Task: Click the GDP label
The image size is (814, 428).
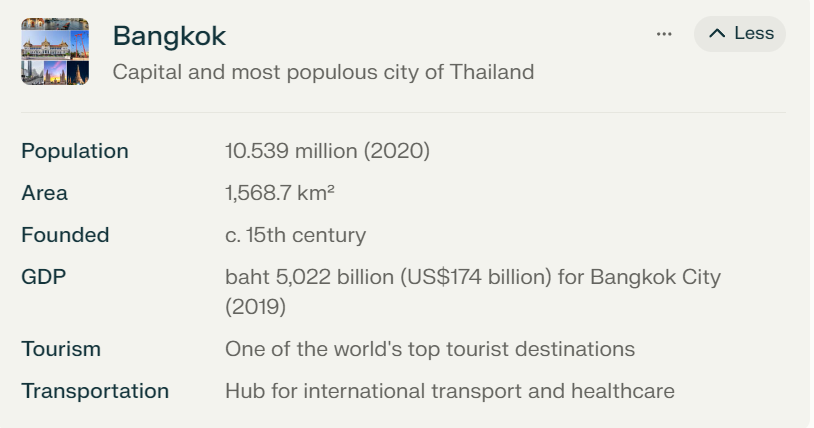Action: point(44,277)
